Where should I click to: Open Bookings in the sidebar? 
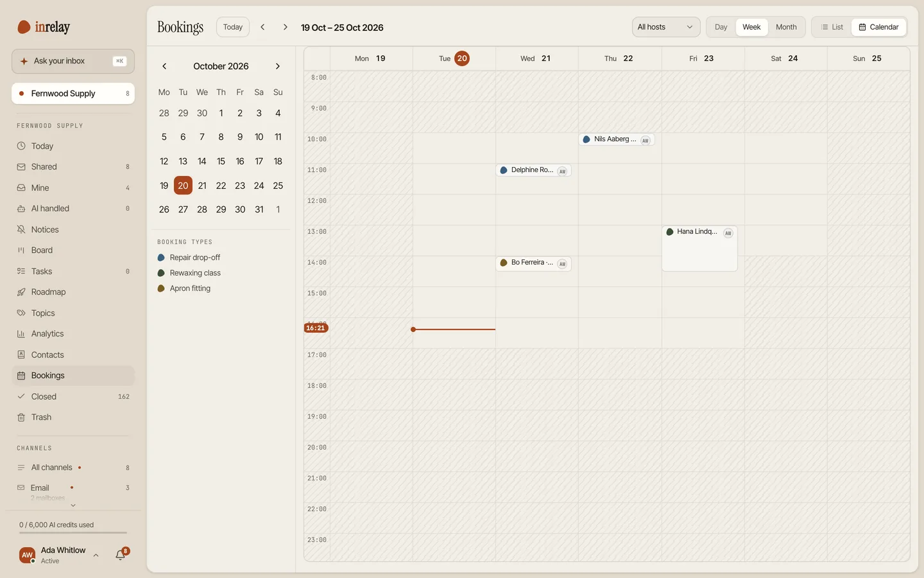(73, 376)
